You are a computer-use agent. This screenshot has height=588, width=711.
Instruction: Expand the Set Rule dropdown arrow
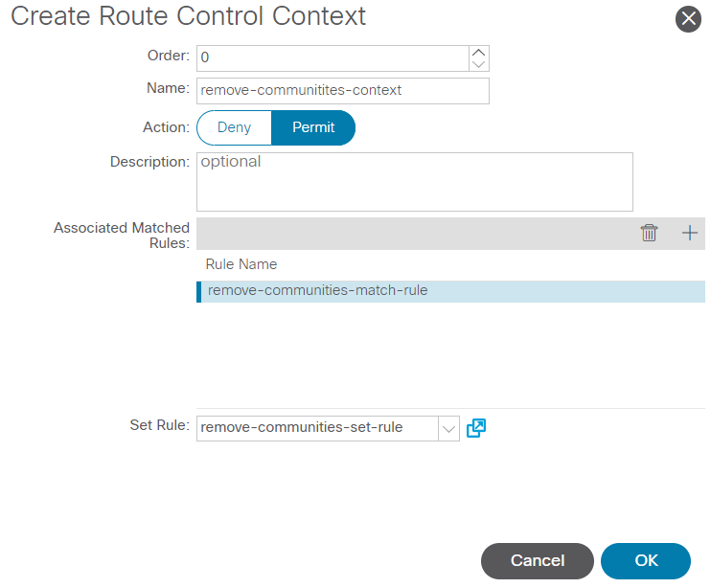pos(448,428)
